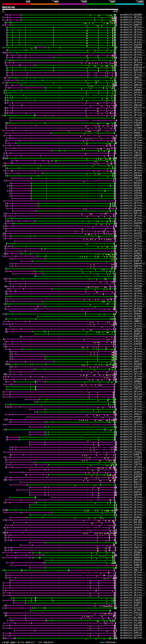Screen dimensions: 146x644
Task: Choose entry UniRef100_A5K5X2
Action: [131, 289]
